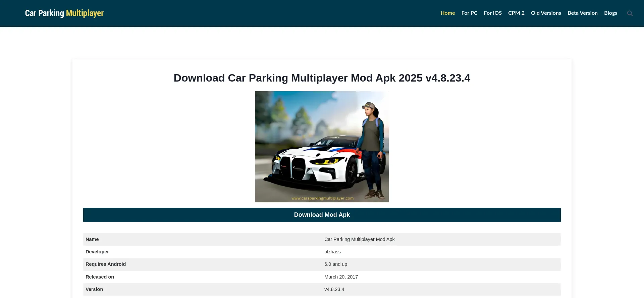Image resolution: width=644 pixels, height=298 pixels.
Task: Open the For IOS page
Action: pyautogui.click(x=493, y=13)
